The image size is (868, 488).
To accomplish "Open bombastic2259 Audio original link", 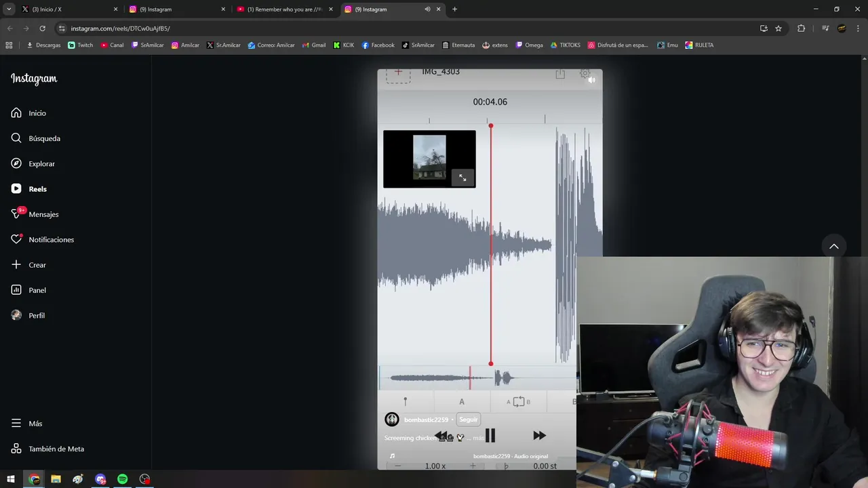I will (x=510, y=456).
